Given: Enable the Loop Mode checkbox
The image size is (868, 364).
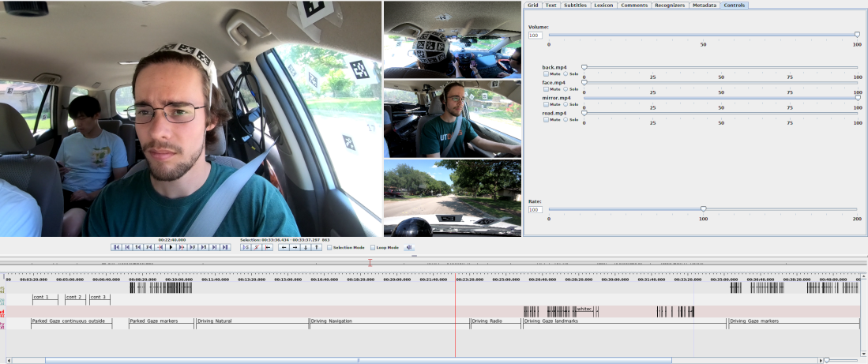Looking at the screenshot, I should 374,247.
